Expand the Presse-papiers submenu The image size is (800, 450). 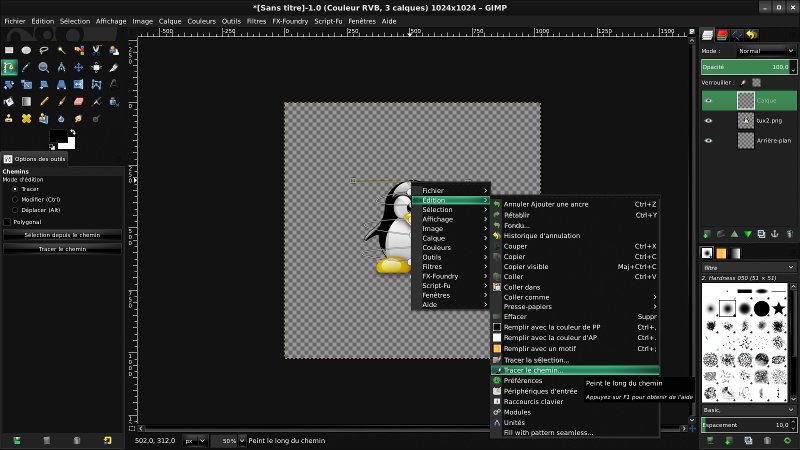(x=575, y=307)
